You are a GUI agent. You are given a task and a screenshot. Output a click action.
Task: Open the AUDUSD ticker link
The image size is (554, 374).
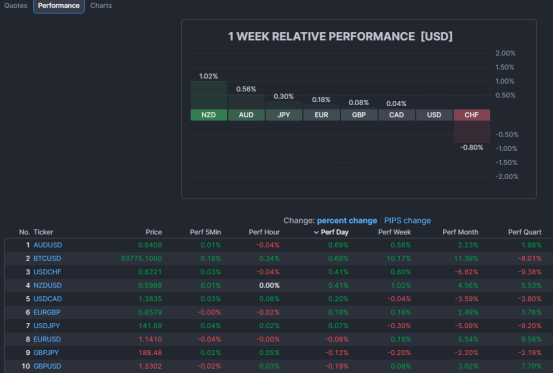[x=48, y=245]
